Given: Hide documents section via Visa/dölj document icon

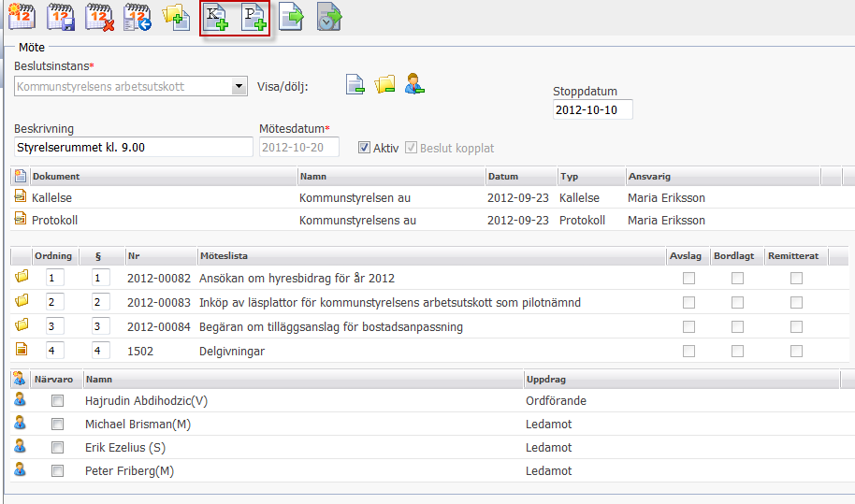Looking at the screenshot, I should [x=355, y=84].
